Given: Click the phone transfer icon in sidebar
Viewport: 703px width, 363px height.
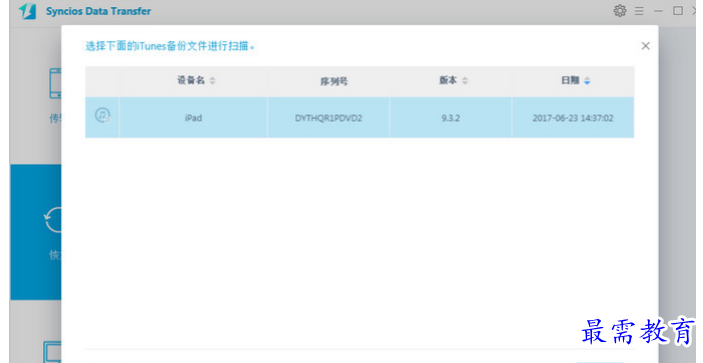Looking at the screenshot, I should point(55,83).
